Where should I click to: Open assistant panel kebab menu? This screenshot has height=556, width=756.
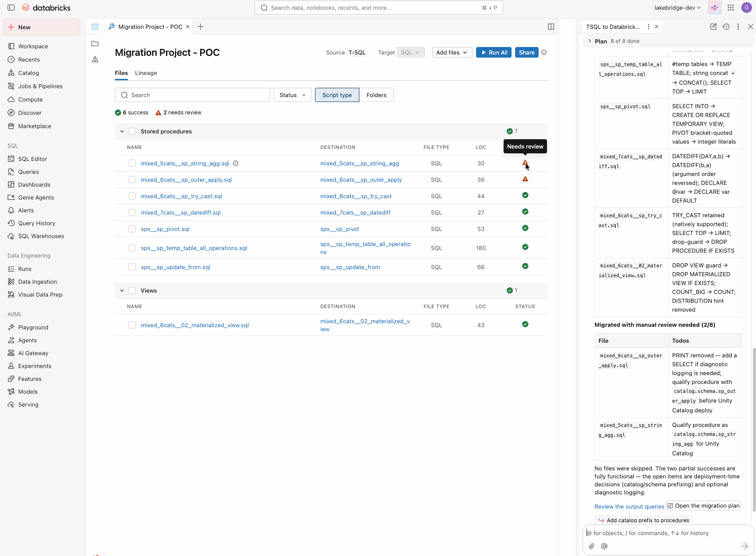coord(738,27)
